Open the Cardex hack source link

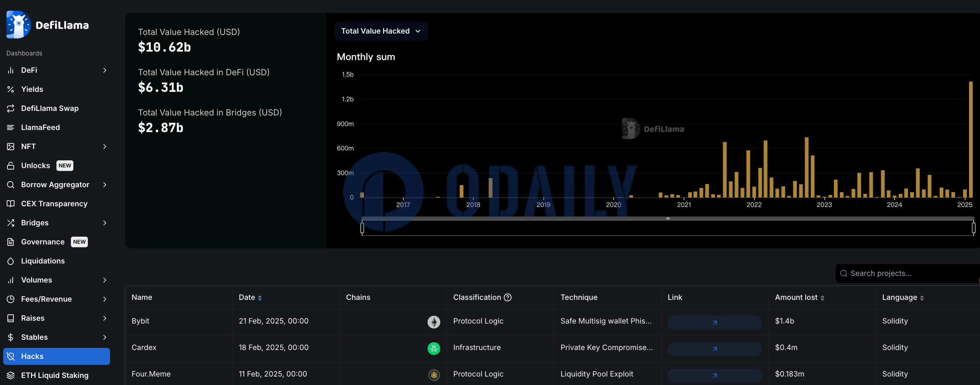714,349
